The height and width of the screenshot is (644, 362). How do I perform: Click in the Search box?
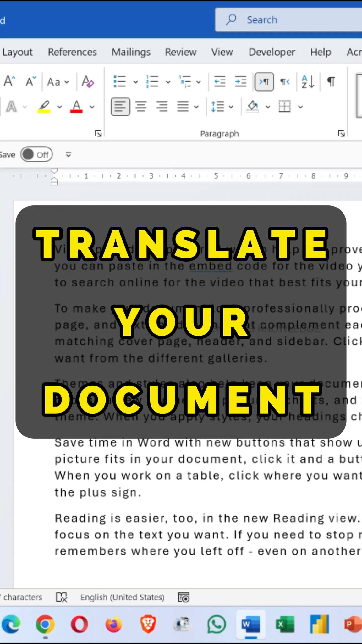[288, 20]
